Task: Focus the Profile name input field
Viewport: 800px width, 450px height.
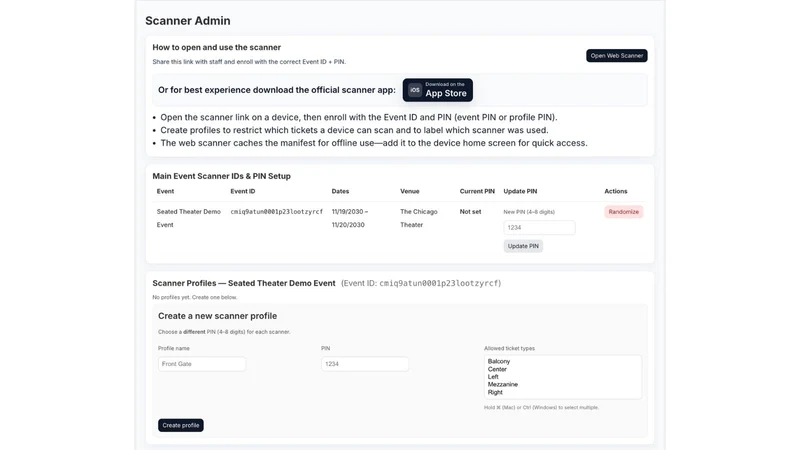Action: (x=202, y=364)
